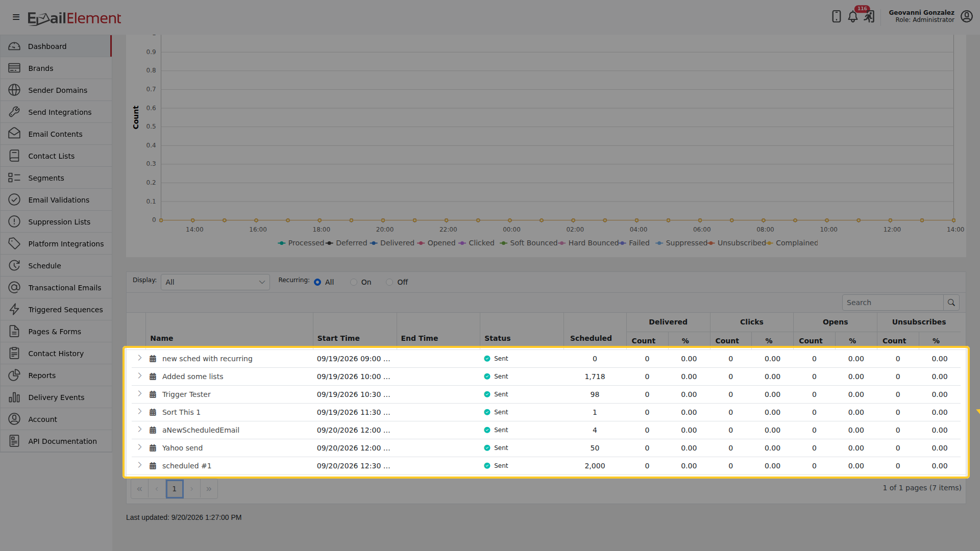Expand the scheduled #1 row
The width and height of the screenshot is (980, 551).
pyautogui.click(x=139, y=465)
